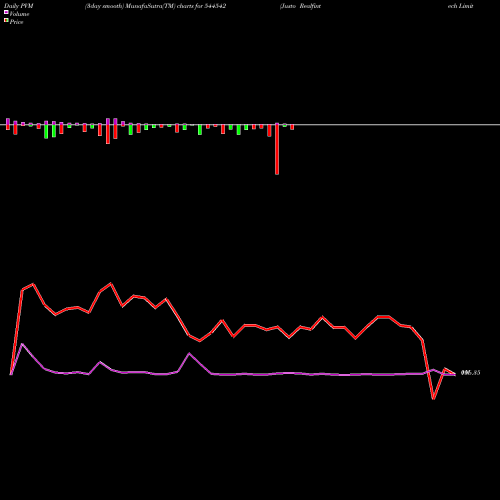This screenshot has width=500, height=500.
Task: Click the Daily PVM title text
Action: pos(19,6)
